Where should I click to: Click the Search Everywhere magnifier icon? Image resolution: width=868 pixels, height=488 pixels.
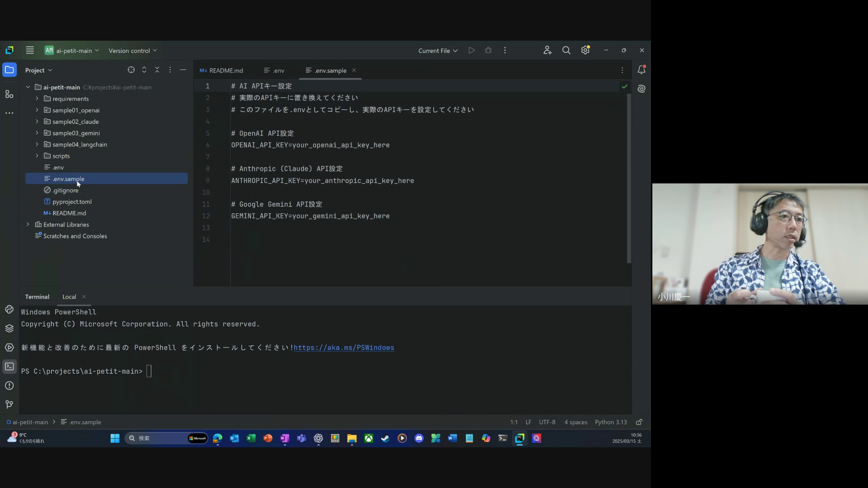(x=566, y=51)
